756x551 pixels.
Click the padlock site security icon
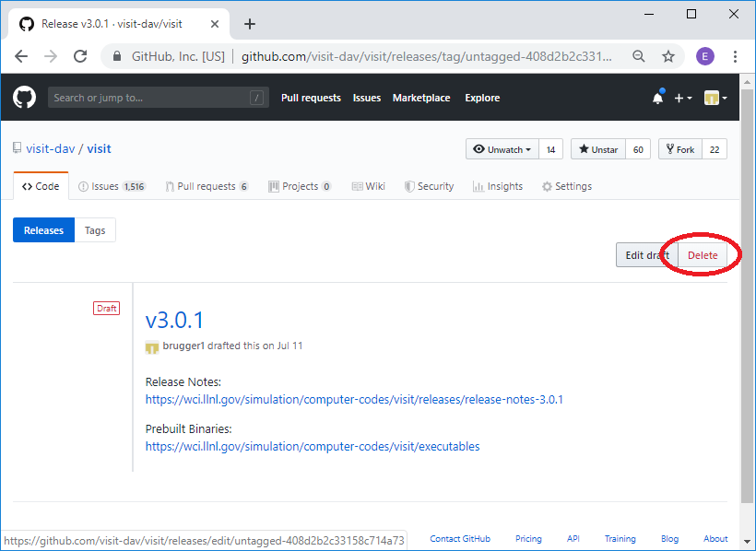(x=116, y=56)
